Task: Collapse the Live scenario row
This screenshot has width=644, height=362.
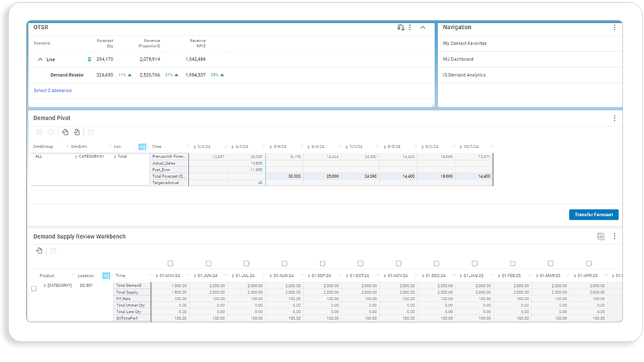Action: click(x=40, y=60)
